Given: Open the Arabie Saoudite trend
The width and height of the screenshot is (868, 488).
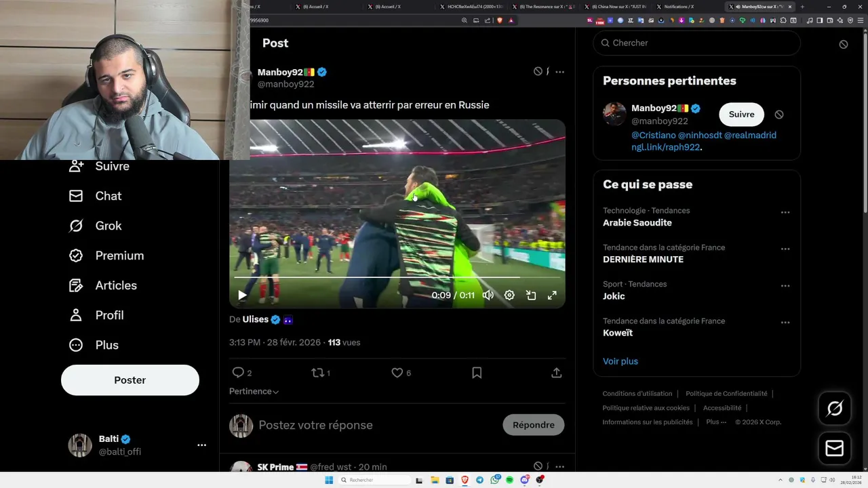Looking at the screenshot, I should tap(637, 223).
